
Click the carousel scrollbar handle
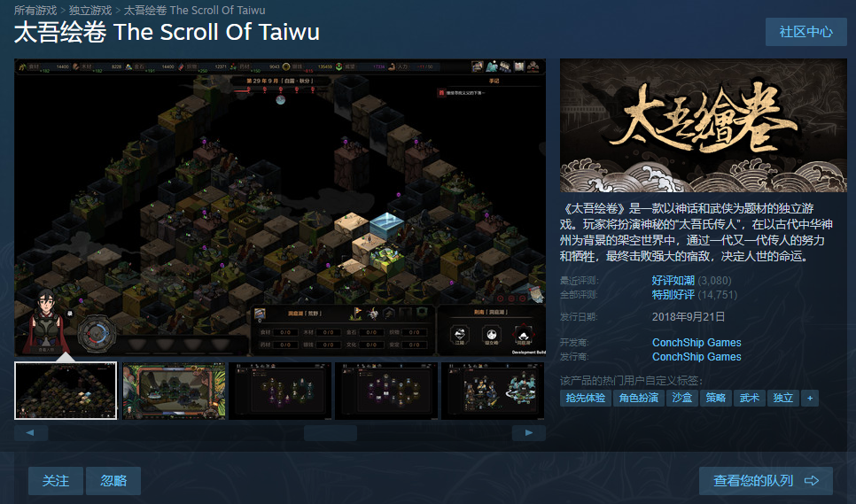(x=331, y=433)
